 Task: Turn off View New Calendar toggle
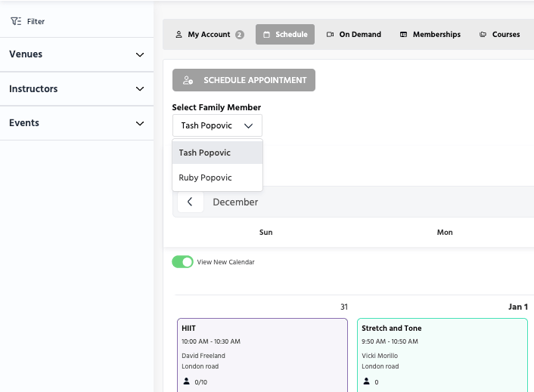[x=183, y=262]
